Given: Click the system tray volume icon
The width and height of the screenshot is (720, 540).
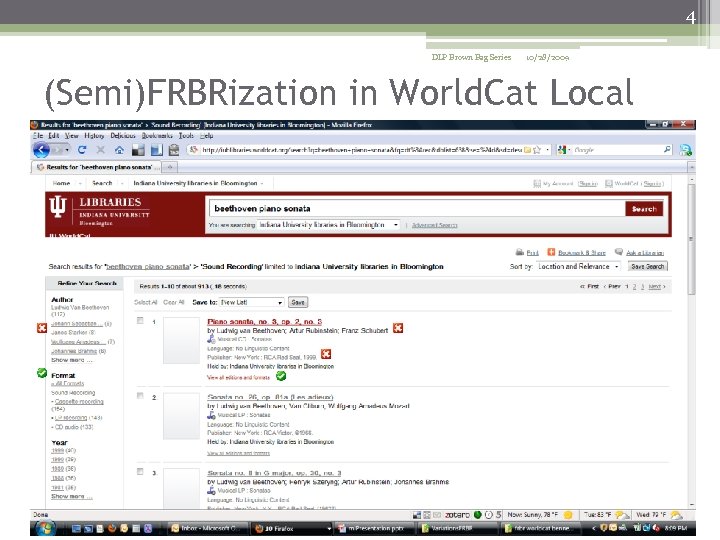Looking at the screenshot, I should tap(656, 528).
